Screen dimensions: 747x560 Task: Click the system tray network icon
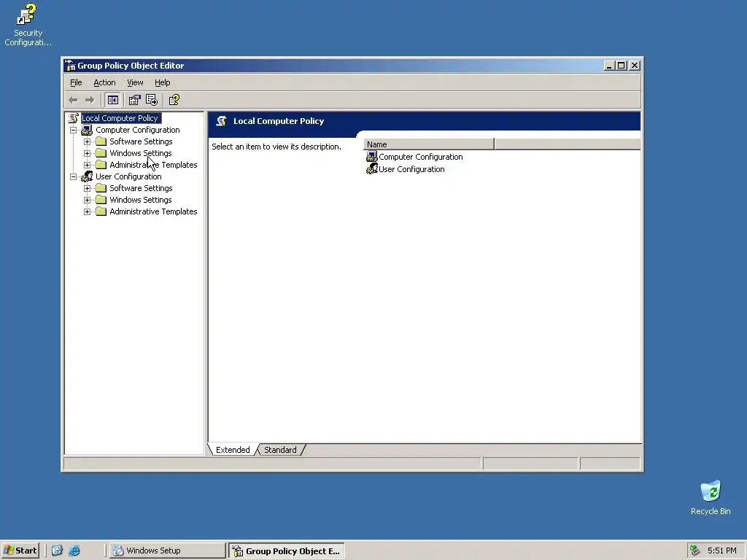[x=695, y=551]
